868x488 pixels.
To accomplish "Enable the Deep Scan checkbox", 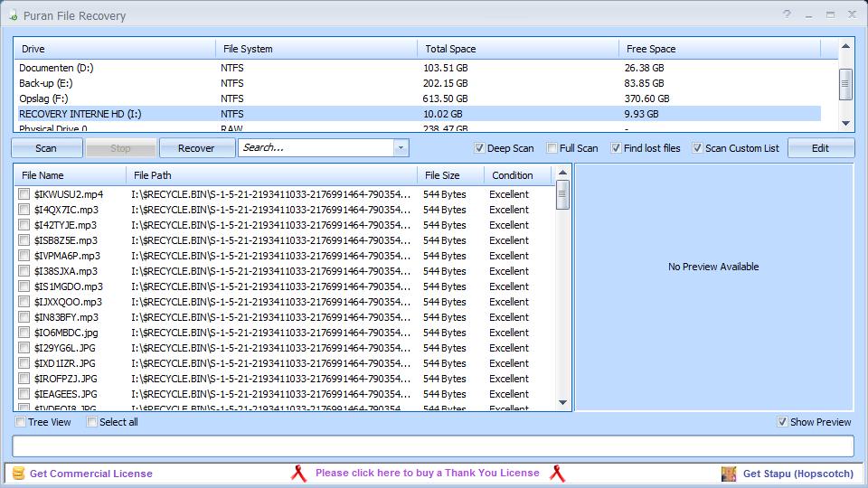I will (479, 147).
